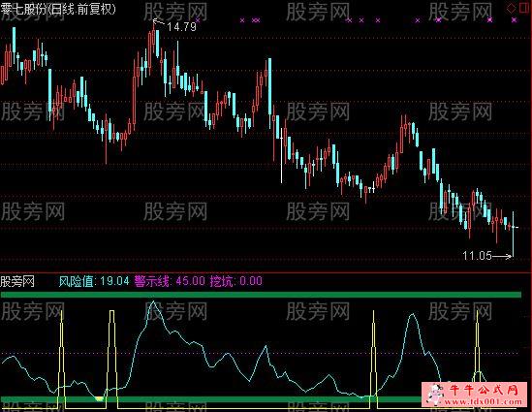
Task: Click the lower green threshold band
Action: click(x=210, y=399)
